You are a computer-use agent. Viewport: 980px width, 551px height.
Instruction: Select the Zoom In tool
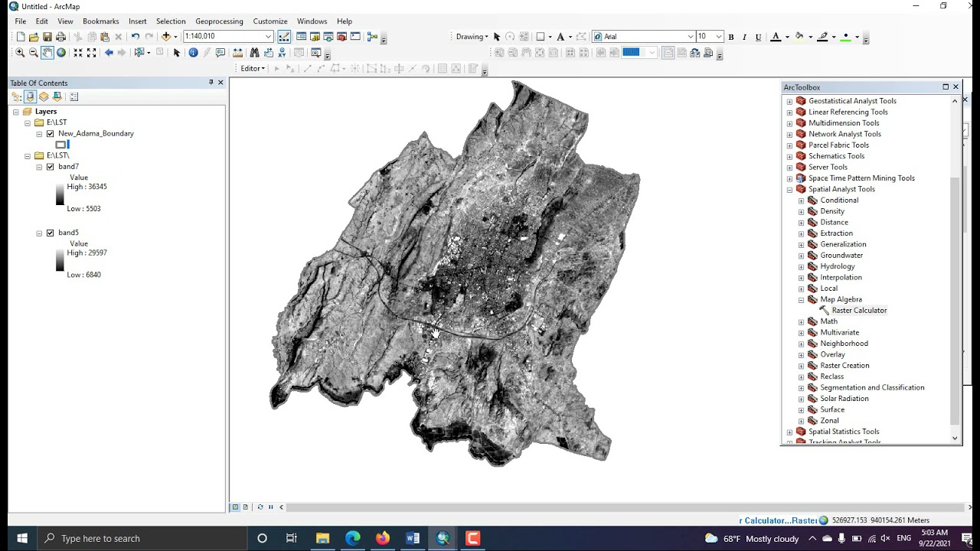(20, 52)
